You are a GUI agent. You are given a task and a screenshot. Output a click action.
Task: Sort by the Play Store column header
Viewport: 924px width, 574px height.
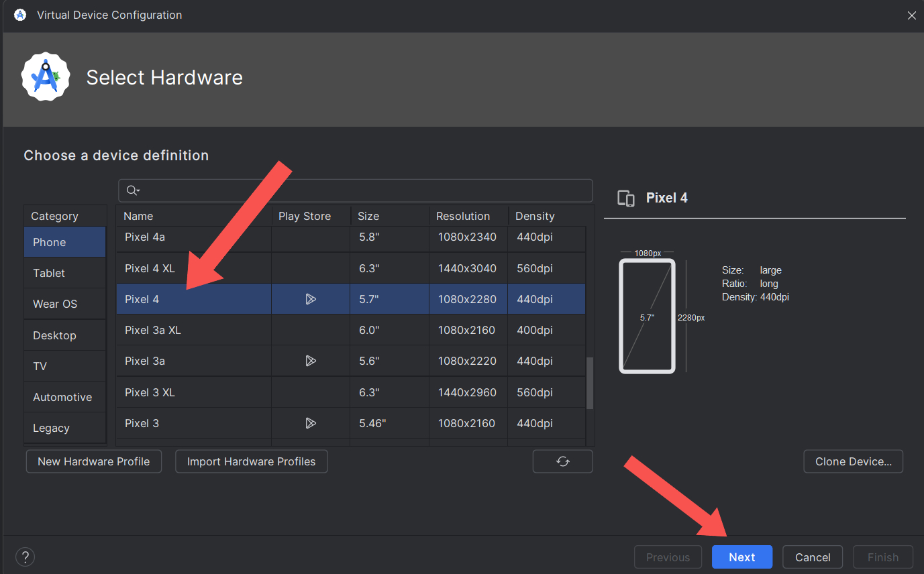coord(311,216)
